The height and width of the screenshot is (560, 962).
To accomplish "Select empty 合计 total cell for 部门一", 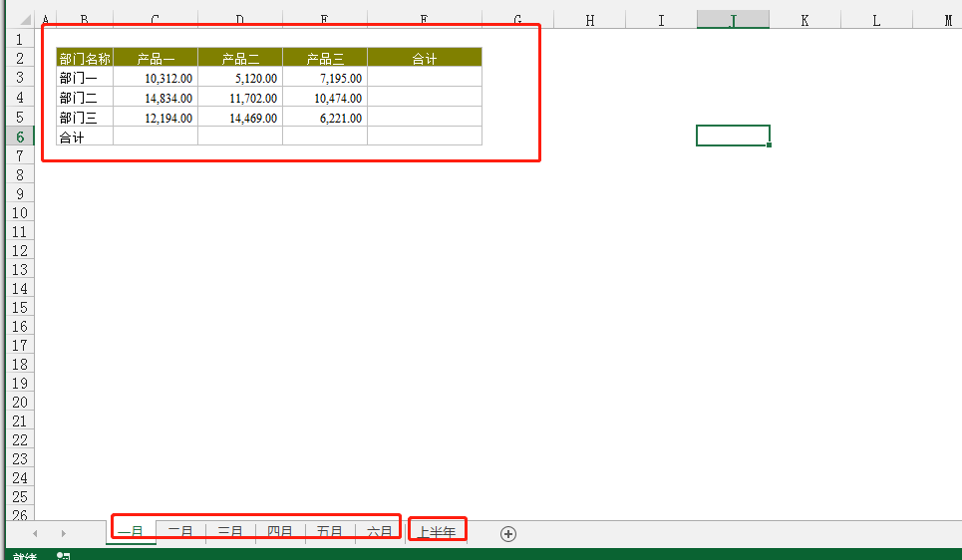I will (425, 78).
